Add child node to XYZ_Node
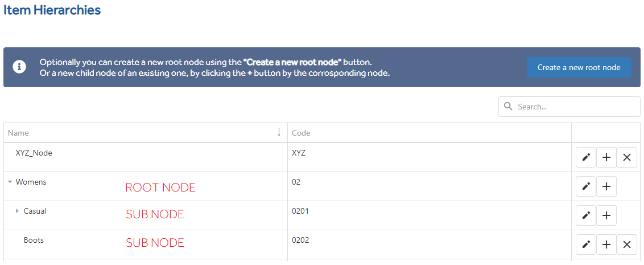The image size is (644, 265). [606, 158]
